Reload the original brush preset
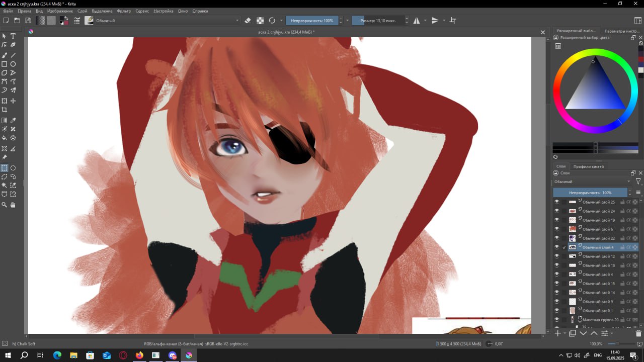This screenshot has width=644, height=362. (272, 21)
